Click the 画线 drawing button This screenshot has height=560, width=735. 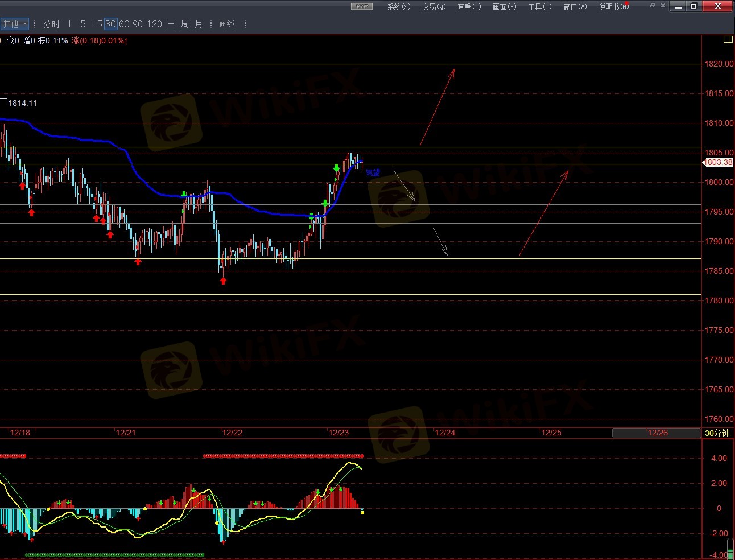tap(227, 24)
